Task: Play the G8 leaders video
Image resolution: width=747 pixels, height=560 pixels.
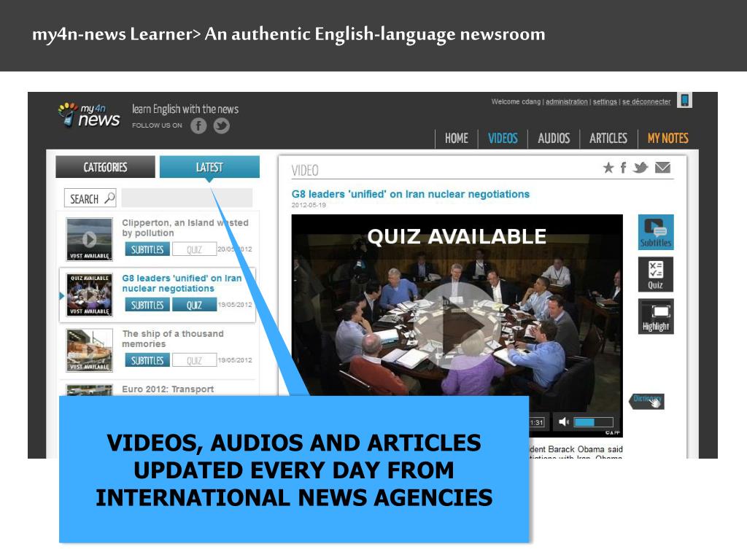Action: 457,326
